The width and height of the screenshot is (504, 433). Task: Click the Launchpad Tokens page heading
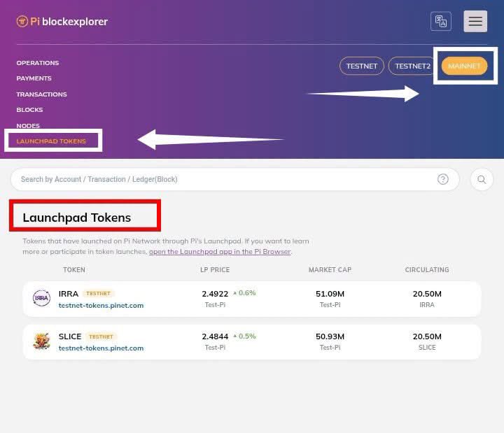77,218
